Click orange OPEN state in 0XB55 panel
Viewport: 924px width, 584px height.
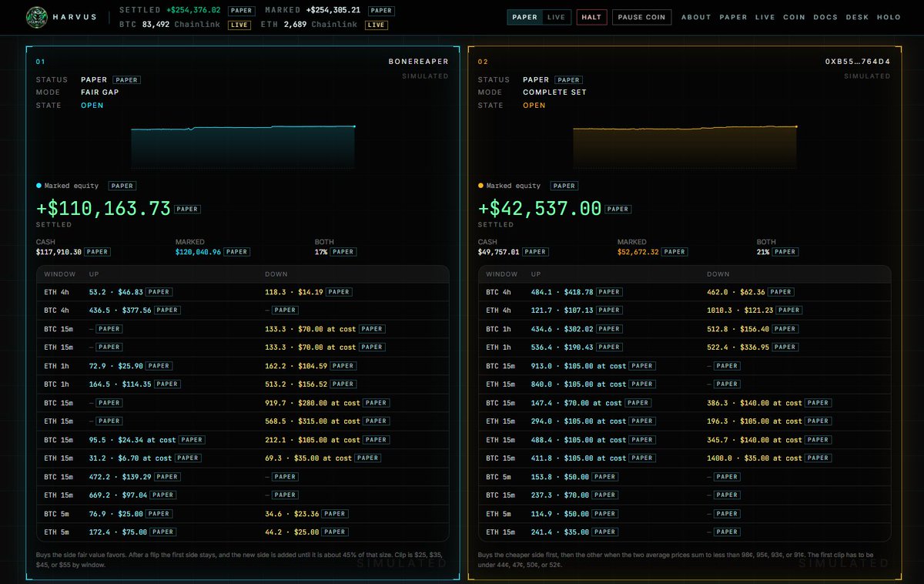[534, 106]
